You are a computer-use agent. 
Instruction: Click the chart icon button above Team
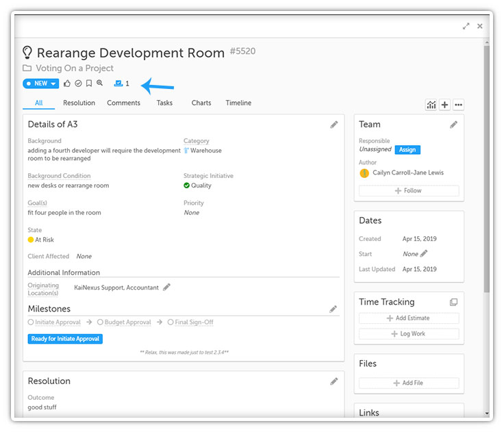[x=431, y=105]
